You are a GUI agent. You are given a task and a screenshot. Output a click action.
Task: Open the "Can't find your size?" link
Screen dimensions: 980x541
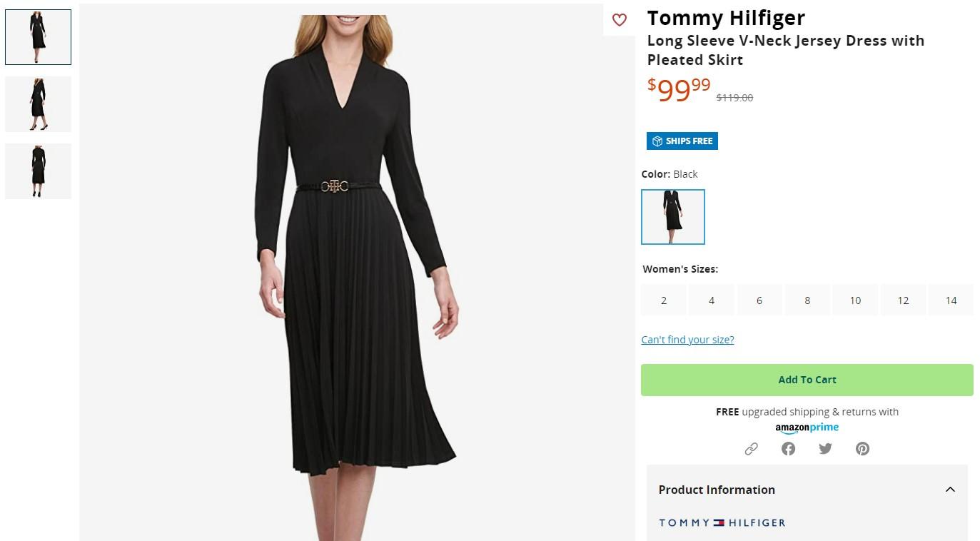tap(687, 340)
